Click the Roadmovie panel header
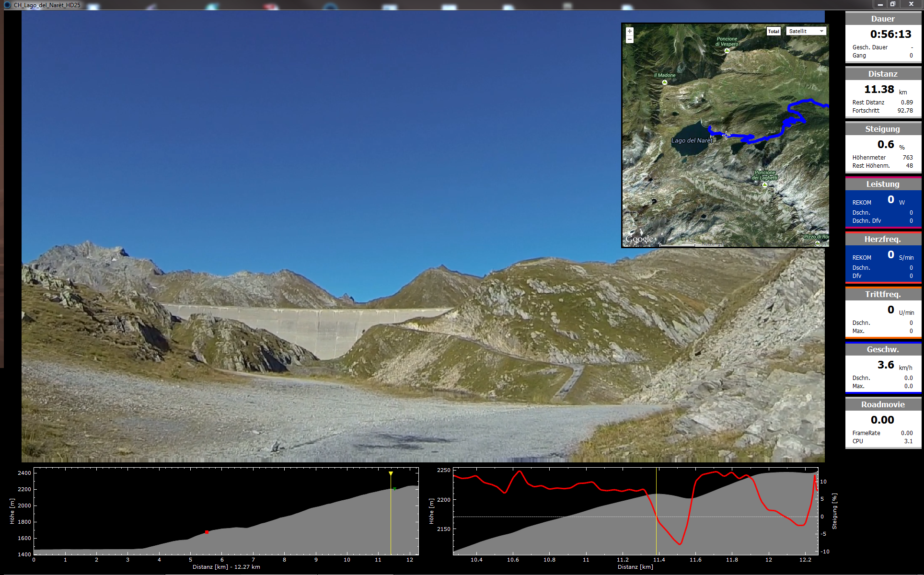Viewport: 924px width, 575px height. [x=883, y=405]
